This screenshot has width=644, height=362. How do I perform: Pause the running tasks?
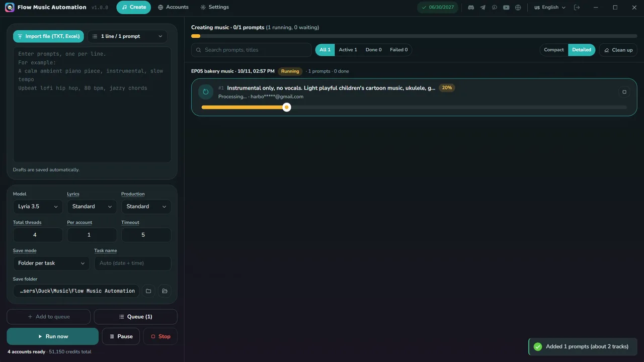[121, 336]
